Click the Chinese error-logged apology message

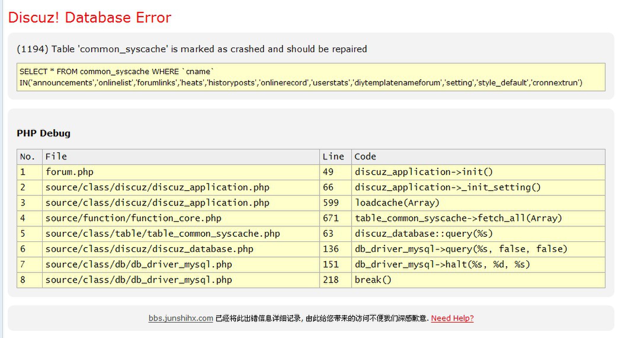[322, 318]
